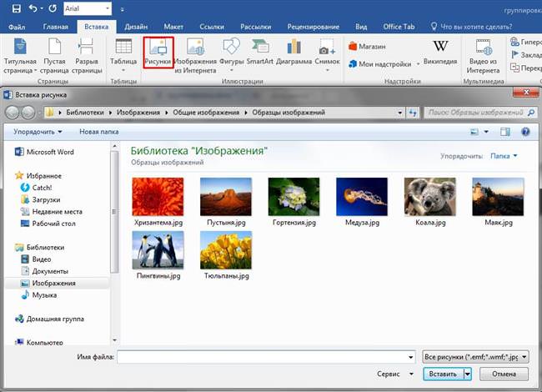Open the Wikipedia (Википедия) add-in

[440, 53]
